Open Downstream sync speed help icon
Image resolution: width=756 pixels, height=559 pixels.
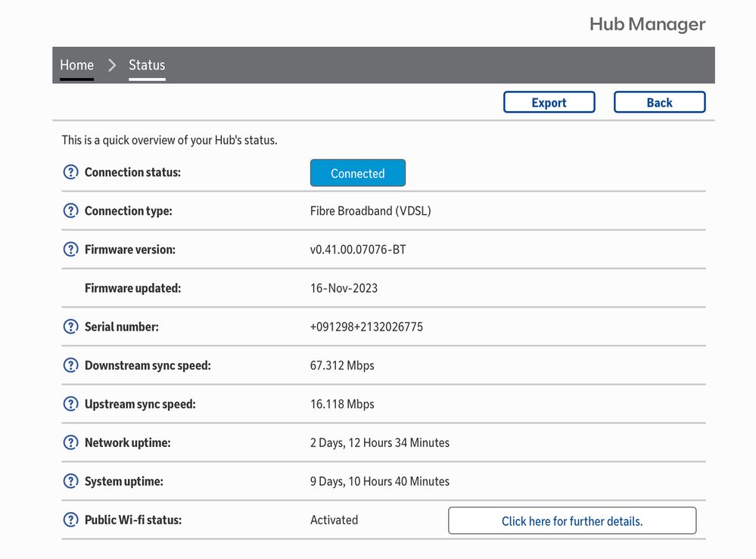(70, 365)
